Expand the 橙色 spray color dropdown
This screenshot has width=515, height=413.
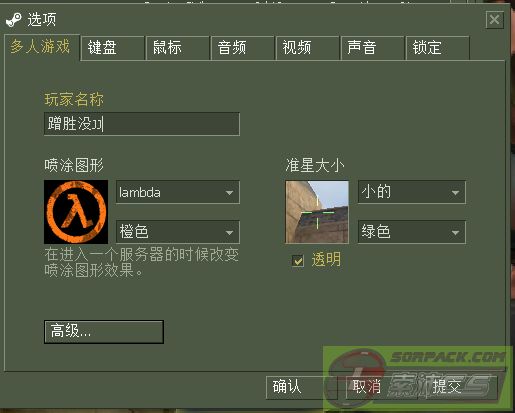coord(178,232)
